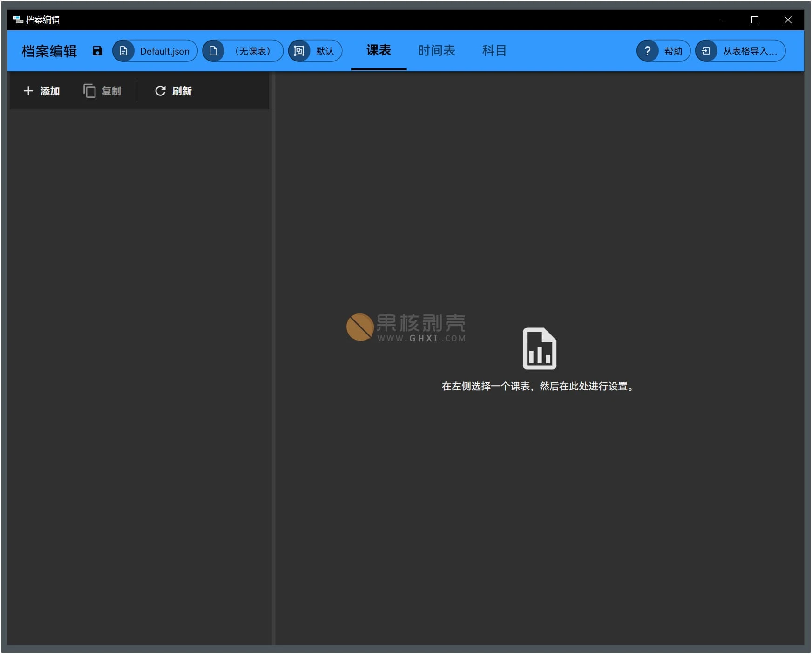This screenshot has width=812, height=654.
Task: Maximize the 档案编辑 window
Action: coord(755,20)
